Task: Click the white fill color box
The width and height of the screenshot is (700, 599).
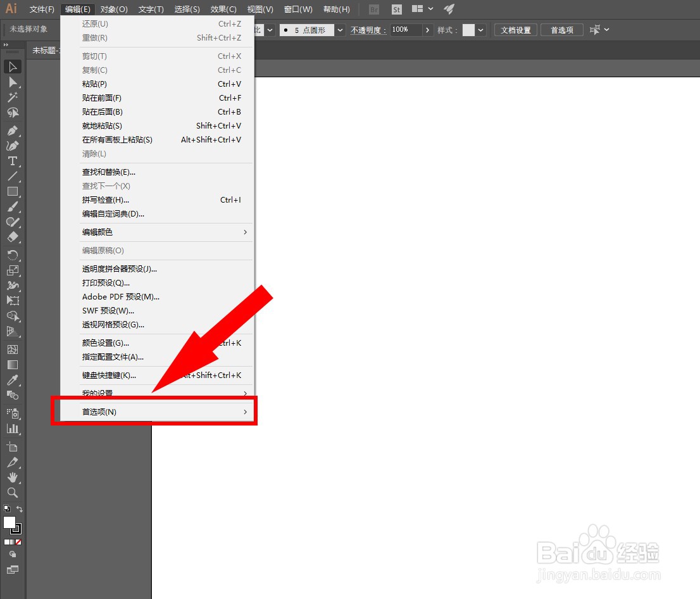Action: (x=9, y=522)
